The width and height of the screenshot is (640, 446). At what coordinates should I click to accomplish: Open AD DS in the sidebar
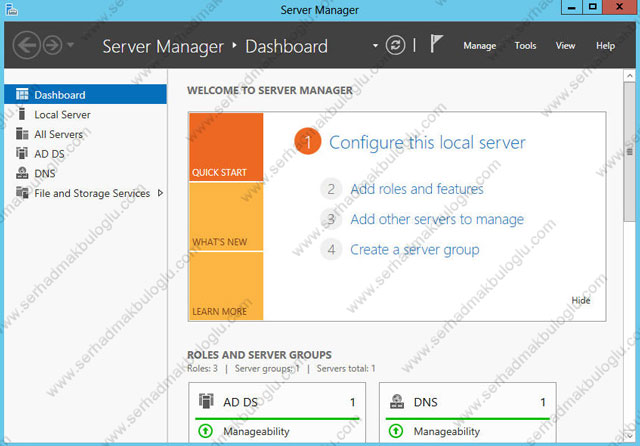tap(85, 154)
